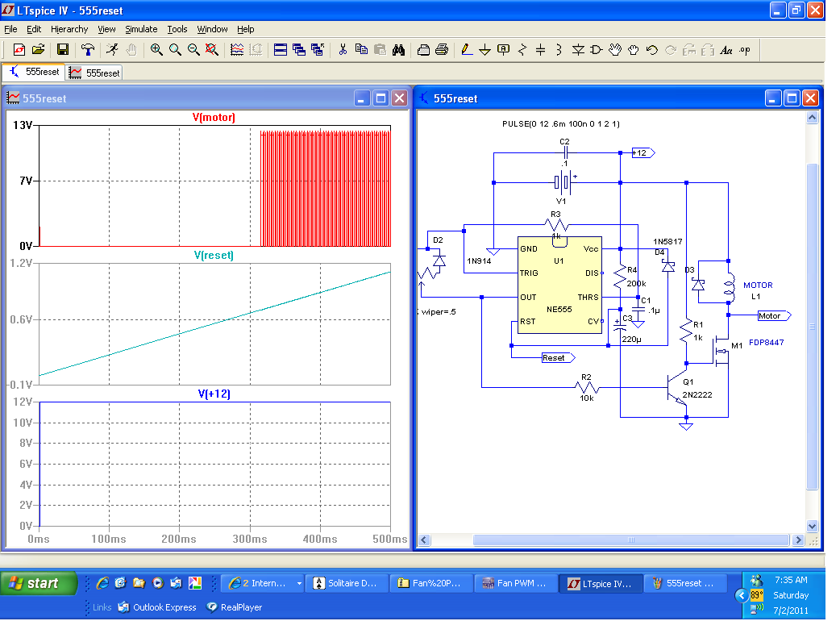840x621 pixels.
Task: Click the Zoom to Fit crossed magnifier
Action: (x=212, y=50)
